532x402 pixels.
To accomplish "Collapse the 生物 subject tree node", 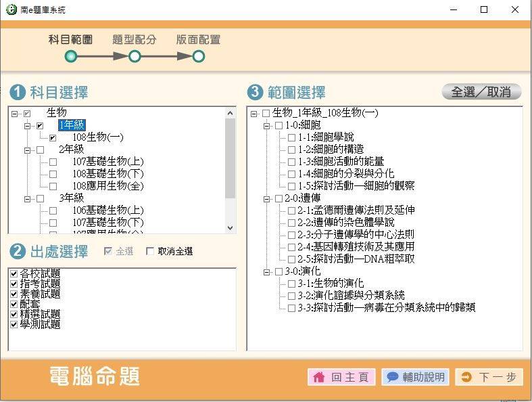I will click(x=14, y=114).
